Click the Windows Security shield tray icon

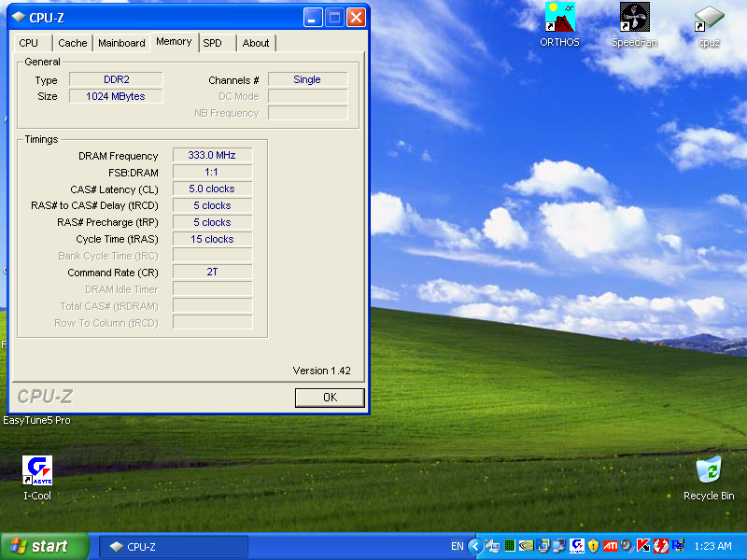click(593, 546)
